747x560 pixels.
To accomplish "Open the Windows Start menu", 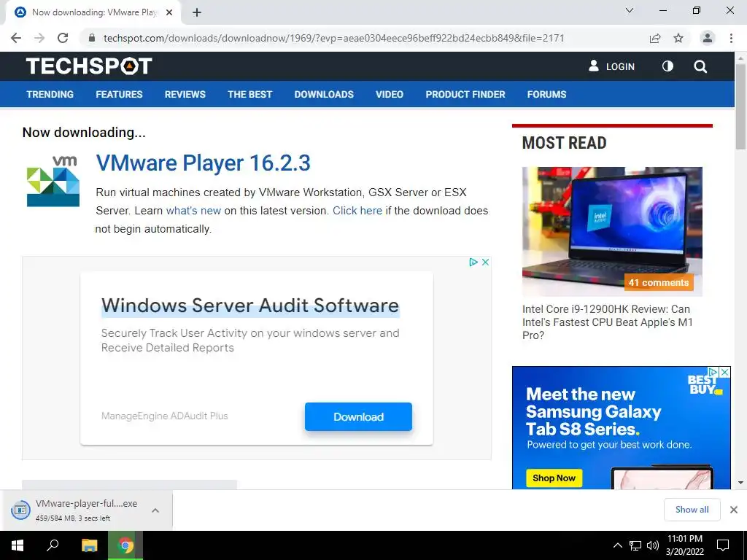I will [18, 545].
